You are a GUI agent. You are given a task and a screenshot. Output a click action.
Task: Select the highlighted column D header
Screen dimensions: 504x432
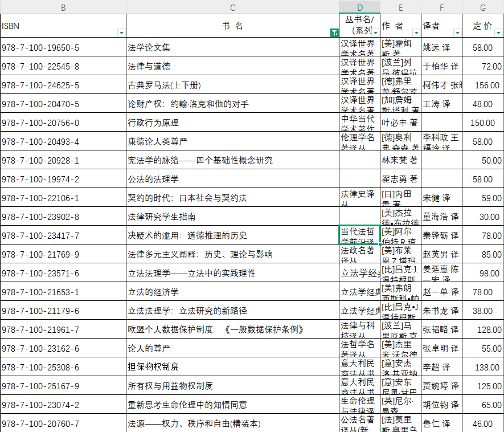point(359,7)
